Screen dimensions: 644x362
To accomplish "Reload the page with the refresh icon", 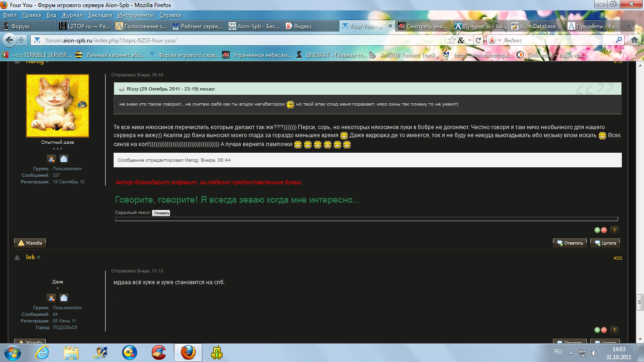I will [479, 40].
